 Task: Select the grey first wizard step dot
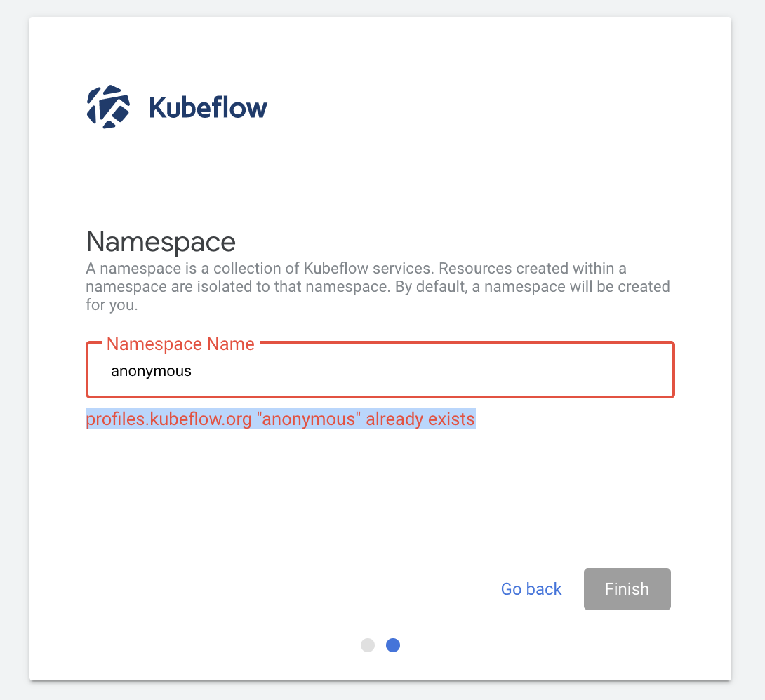click(368, 645)
